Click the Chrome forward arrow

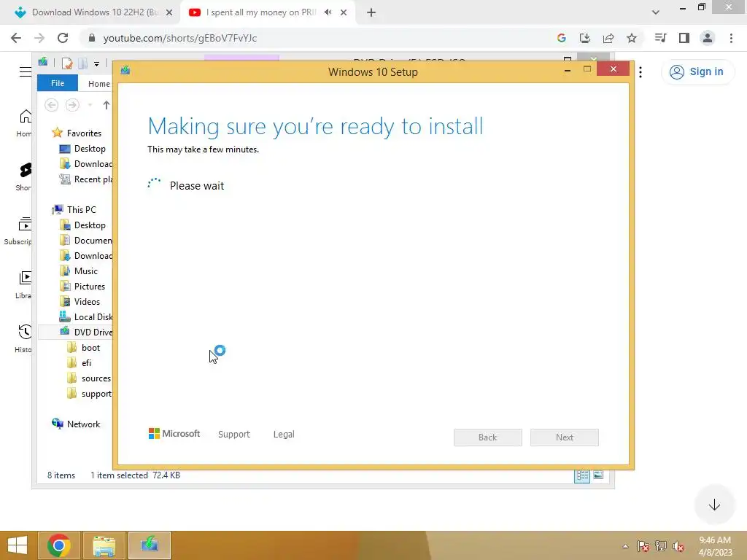(39, 38)
